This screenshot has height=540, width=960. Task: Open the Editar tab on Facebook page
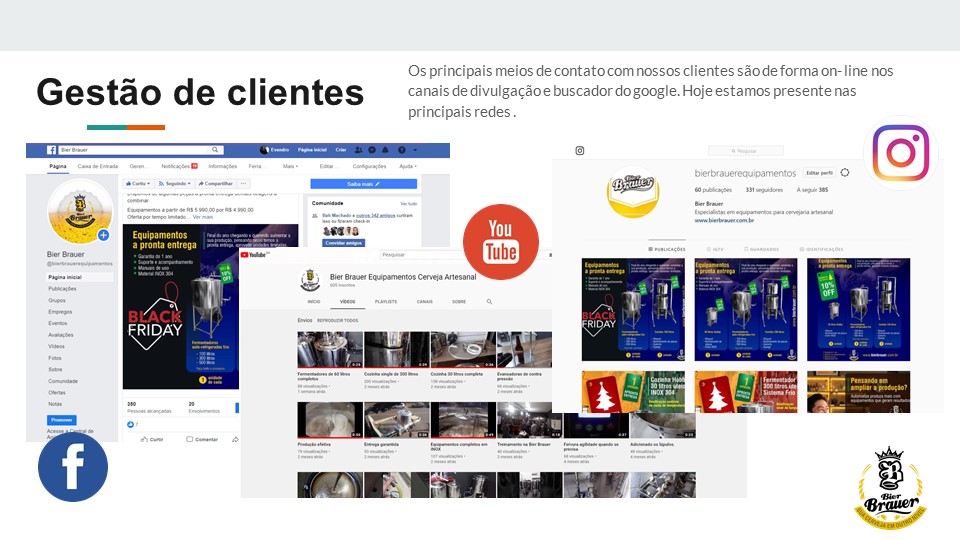(327, 166)
